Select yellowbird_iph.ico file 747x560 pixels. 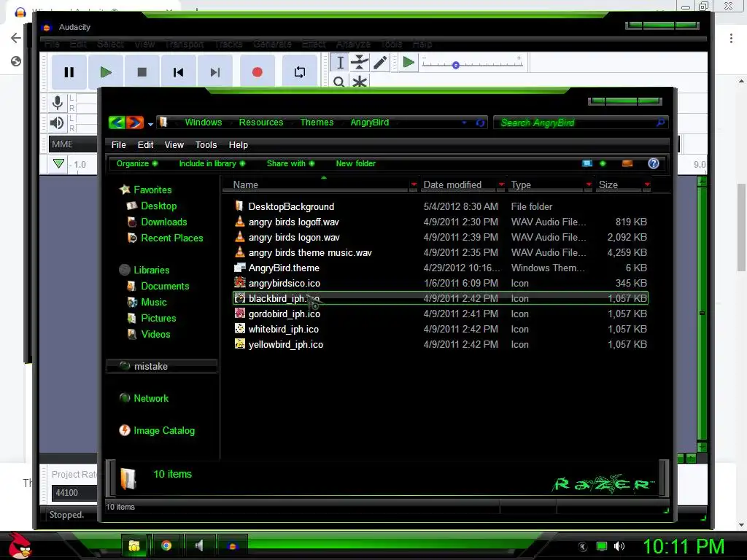point(285,344)
